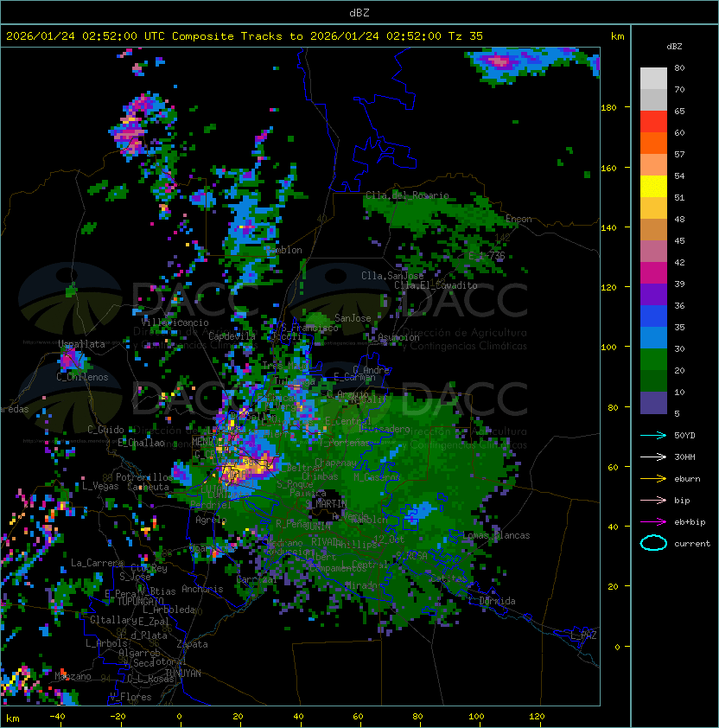
Task: Click the 'SanJose' place label near S_Francisco
Action: pyautogui.click(x=353, y=318)
